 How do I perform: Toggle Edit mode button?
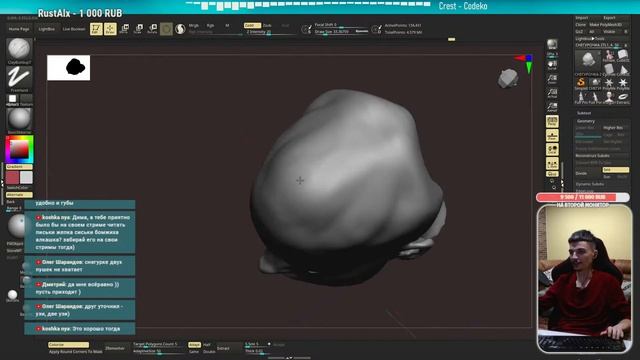tap(96, 29)
